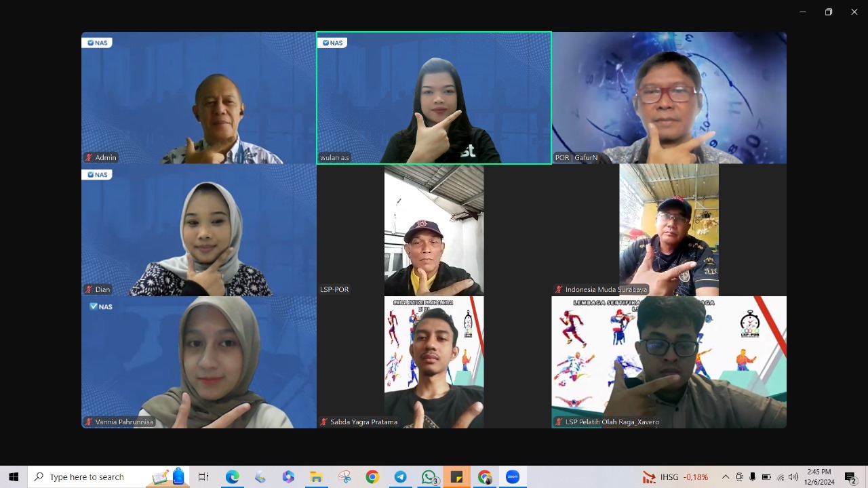Viewport: 868px width, 488px height.
Task: Click the Task View icon
Action: coord(203,477)
